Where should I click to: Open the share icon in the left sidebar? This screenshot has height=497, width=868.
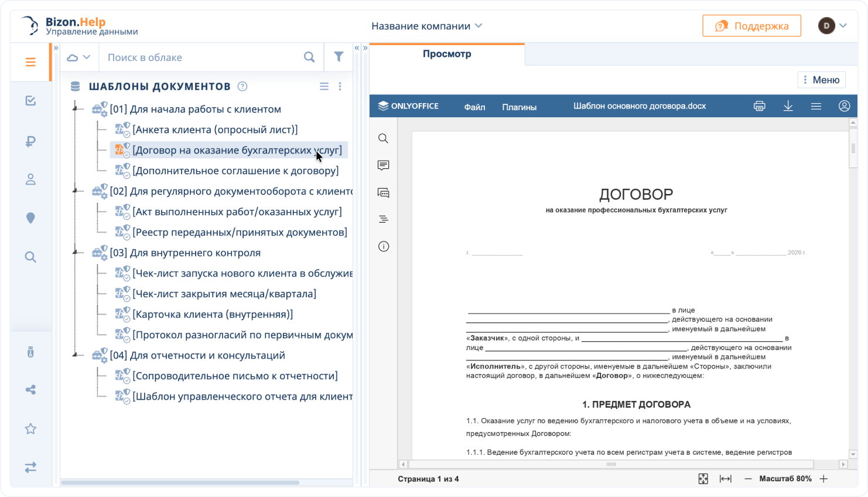pos(30,390)
